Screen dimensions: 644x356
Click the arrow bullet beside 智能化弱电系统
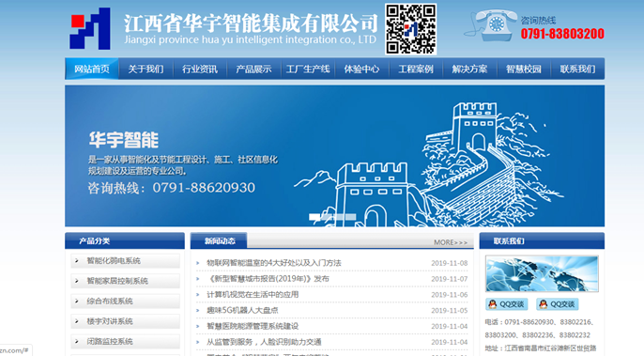[77, 260]
